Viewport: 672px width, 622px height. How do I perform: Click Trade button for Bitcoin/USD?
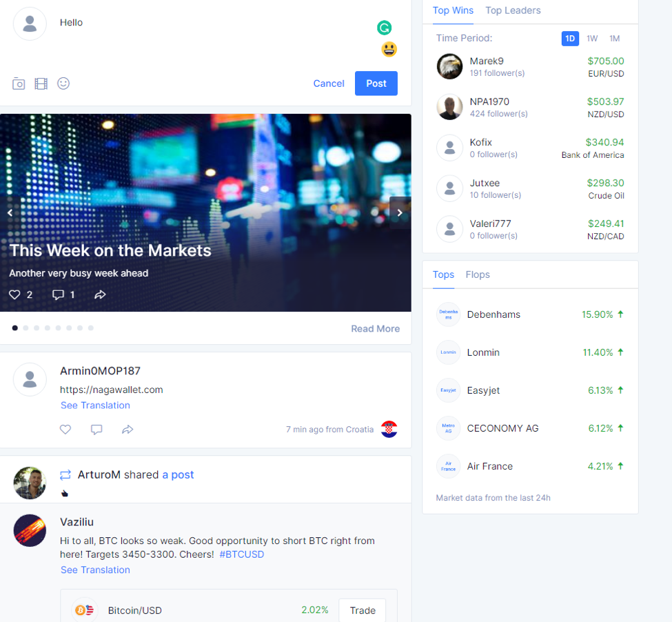[363, 610]
